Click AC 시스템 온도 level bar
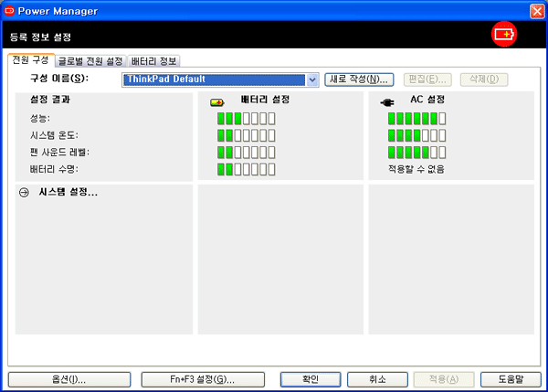The image size is (548, 392). 416,135
